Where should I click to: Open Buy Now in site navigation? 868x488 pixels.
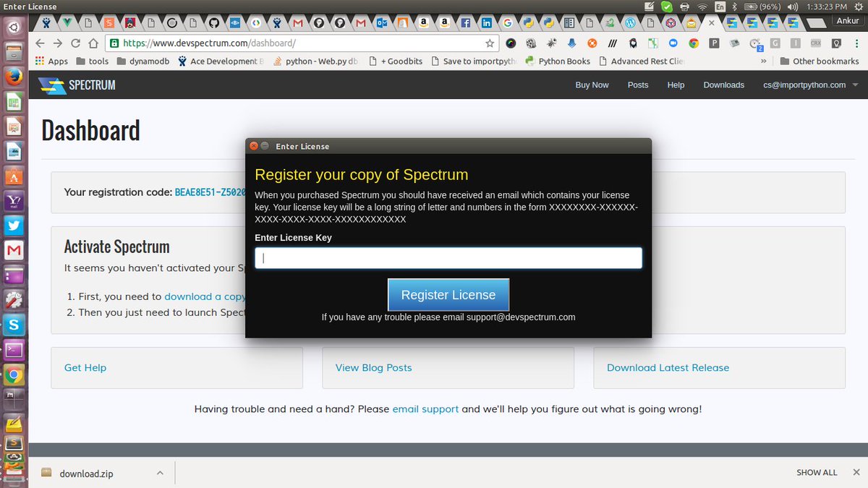592,85
